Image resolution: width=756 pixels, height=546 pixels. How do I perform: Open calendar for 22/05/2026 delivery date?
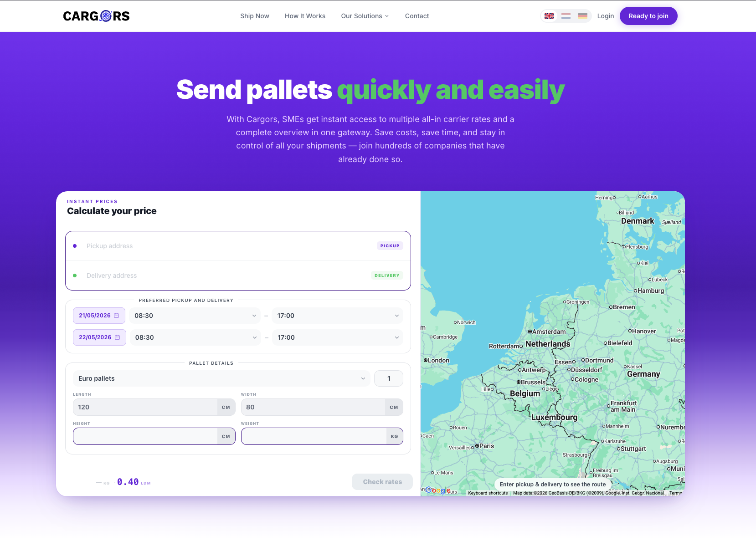[99, 337]
